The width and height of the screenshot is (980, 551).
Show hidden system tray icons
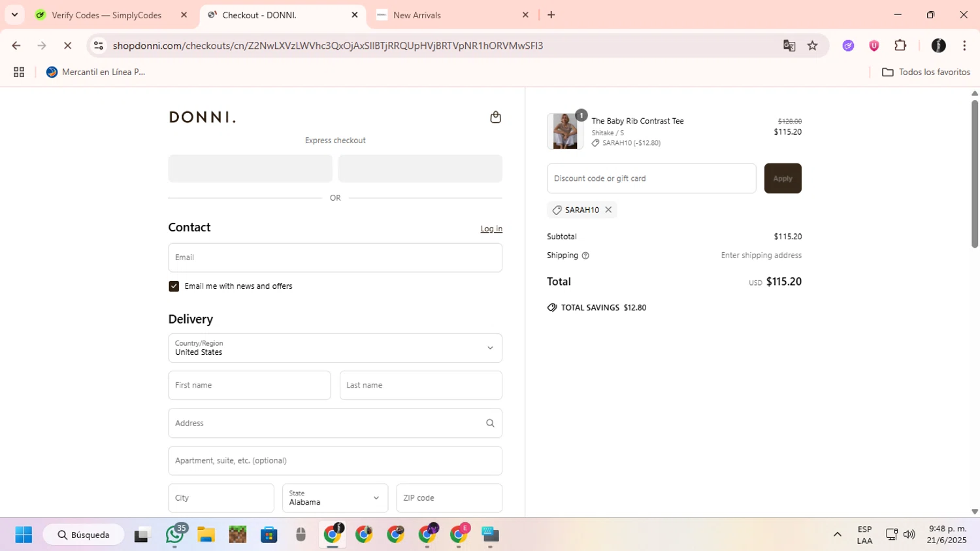tap(837, 535)
